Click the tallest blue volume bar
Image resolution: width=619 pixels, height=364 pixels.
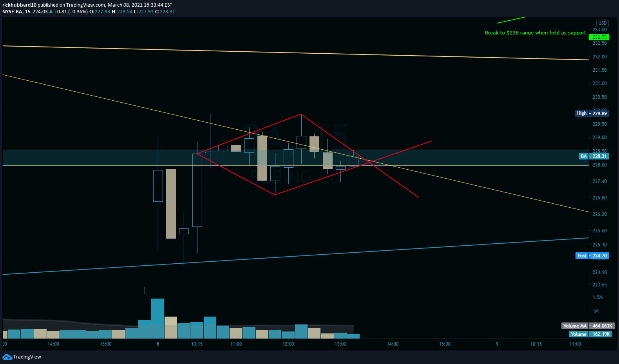point(157,319)
